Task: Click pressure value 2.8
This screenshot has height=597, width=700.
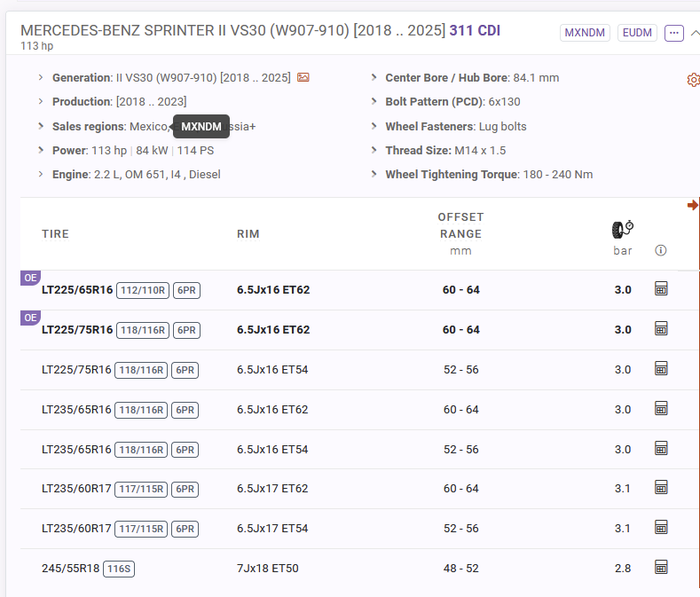Action: [x=622, y=569]
